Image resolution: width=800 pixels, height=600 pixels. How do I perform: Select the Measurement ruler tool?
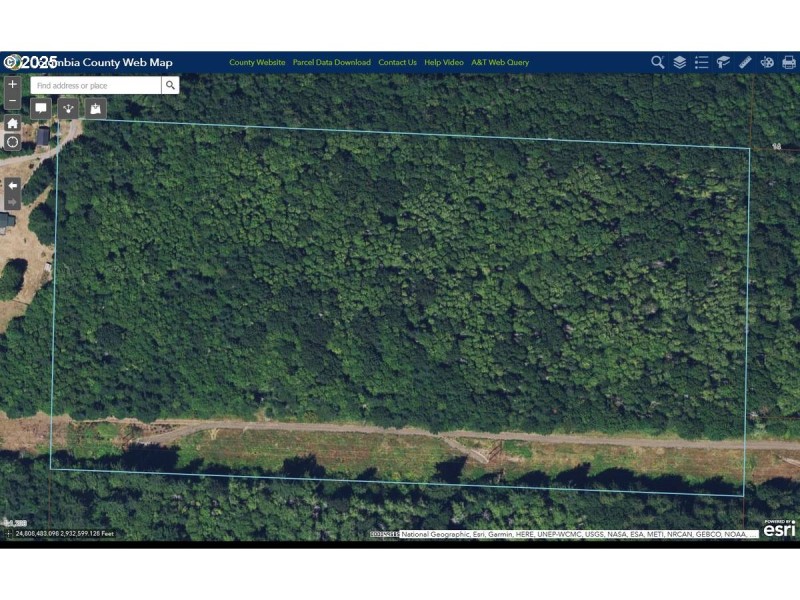(745, 61)
